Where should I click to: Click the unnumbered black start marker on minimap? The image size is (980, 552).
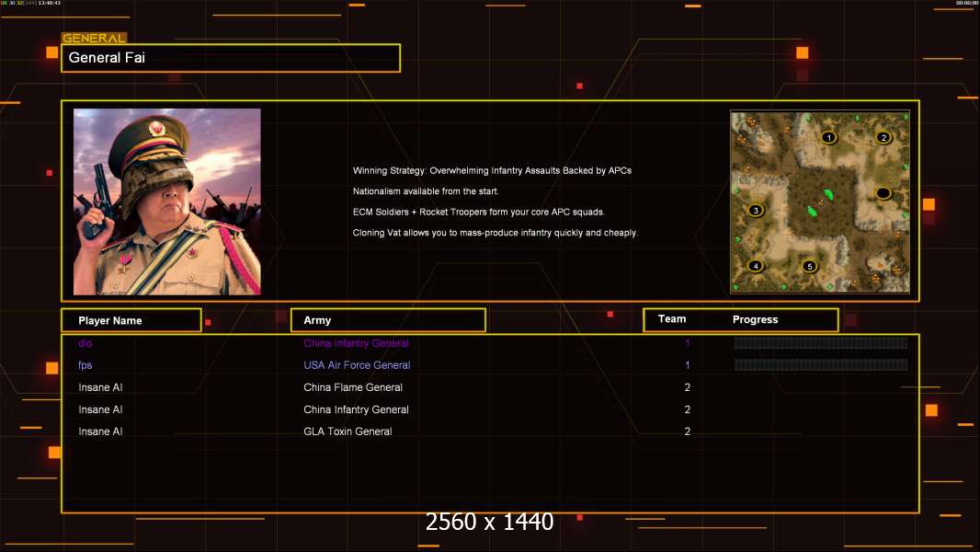coord(883,192)
